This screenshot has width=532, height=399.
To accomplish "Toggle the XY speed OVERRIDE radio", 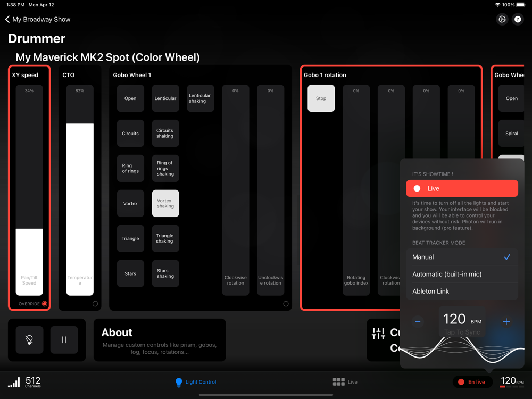I will click(45, 304).
